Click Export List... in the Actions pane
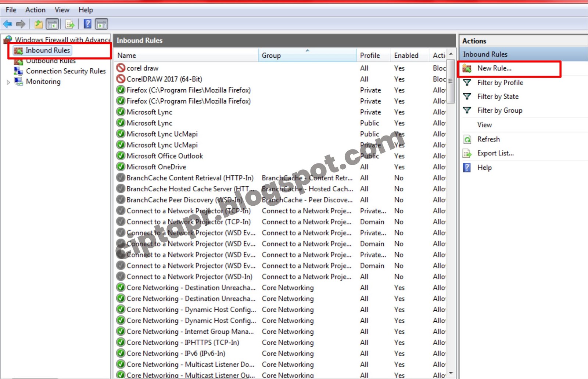This screenshot has width=588, height=379. point(495,153)
